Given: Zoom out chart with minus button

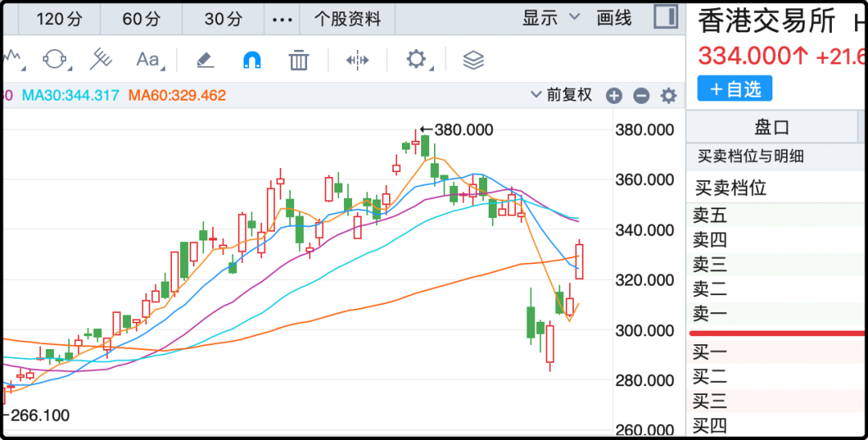Looking at the screenshot, I should [x=641, y=97].
